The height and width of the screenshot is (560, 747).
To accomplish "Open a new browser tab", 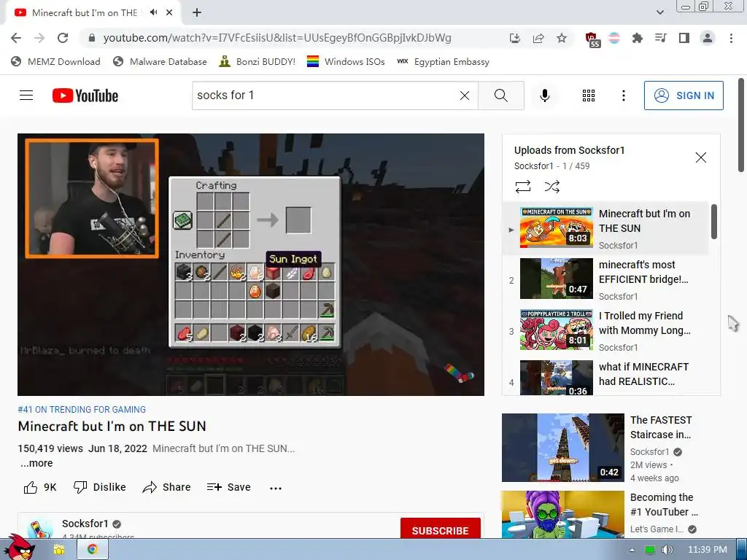I will 197,13.
